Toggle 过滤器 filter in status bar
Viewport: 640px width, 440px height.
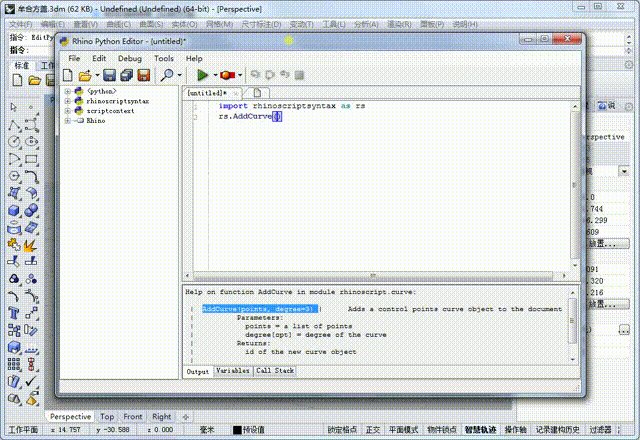600,429
